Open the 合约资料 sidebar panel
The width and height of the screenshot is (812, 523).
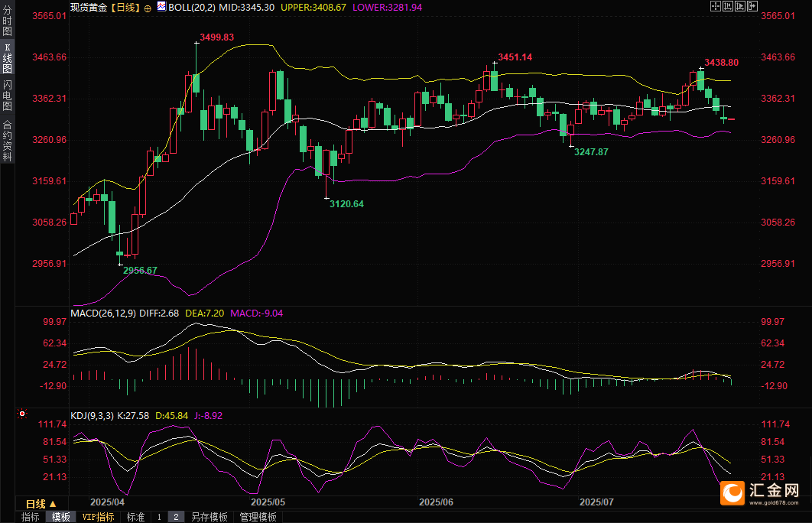coord(7,141)
